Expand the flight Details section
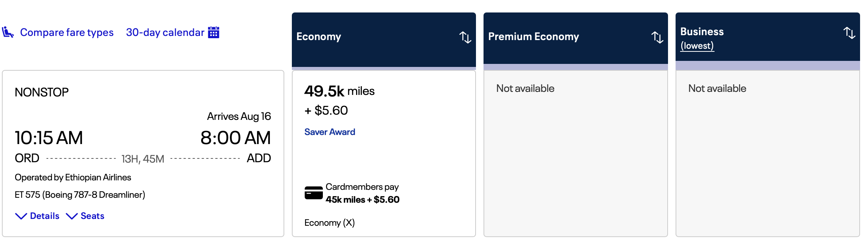The width and height of the screenshot is (868, 242). (44, 216)
